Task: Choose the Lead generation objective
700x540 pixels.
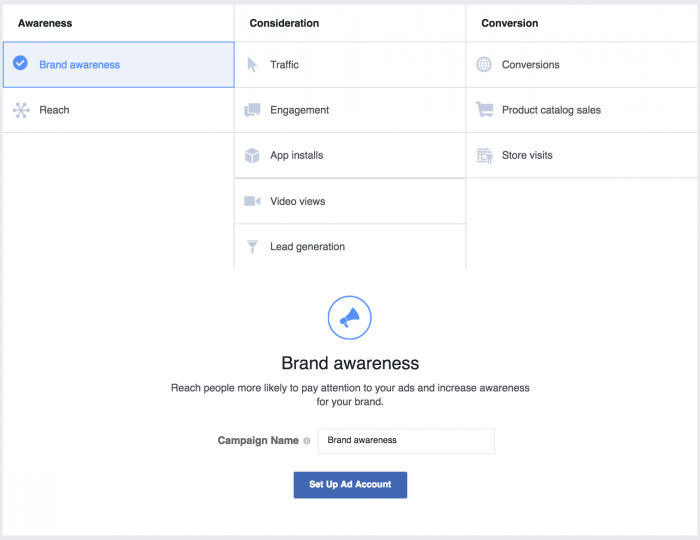Action: tap(307, 247)
